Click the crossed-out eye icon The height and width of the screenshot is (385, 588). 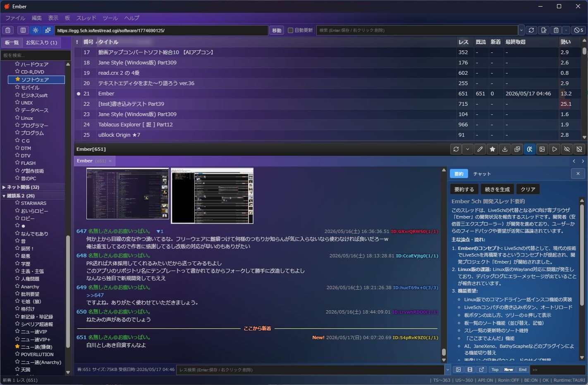point(567,149)
